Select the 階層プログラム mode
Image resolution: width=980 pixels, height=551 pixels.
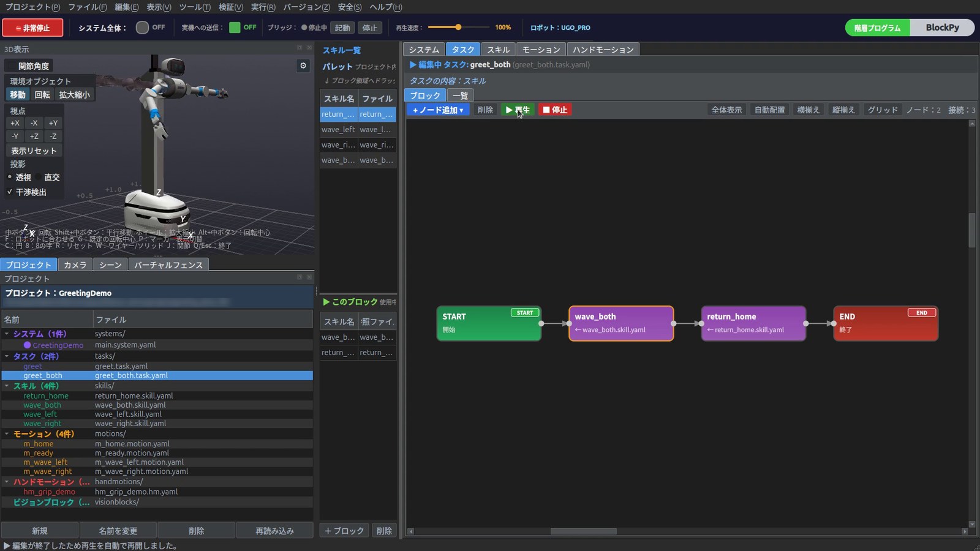click(x=877, y=28)
